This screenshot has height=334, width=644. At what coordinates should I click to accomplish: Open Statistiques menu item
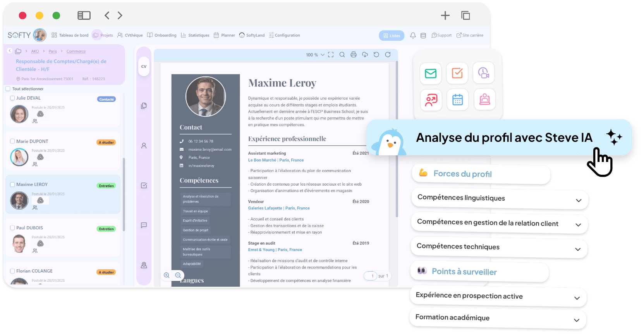click(195, 35)
